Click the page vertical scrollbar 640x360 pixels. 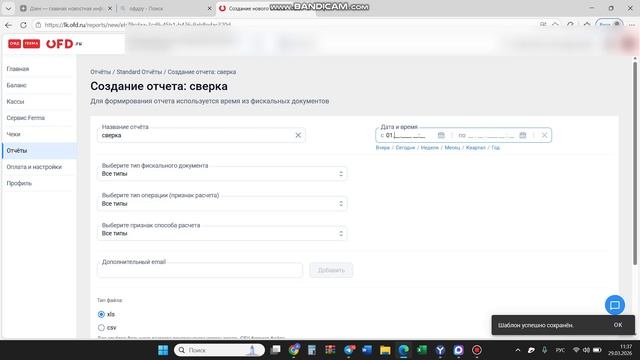pyautogui.click(x=635, y=163)
